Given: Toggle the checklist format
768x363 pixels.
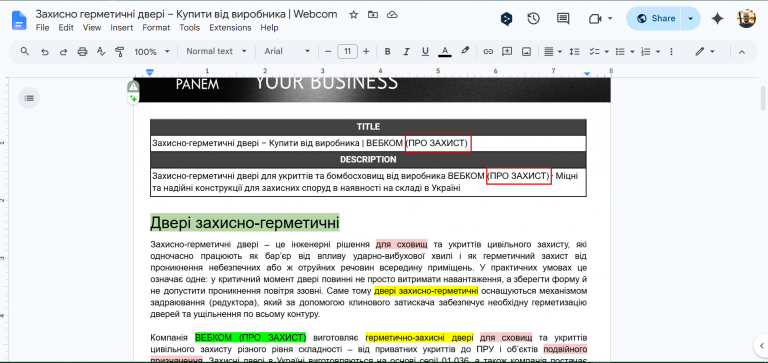Looking at the screenshot, I should point(594,51).
